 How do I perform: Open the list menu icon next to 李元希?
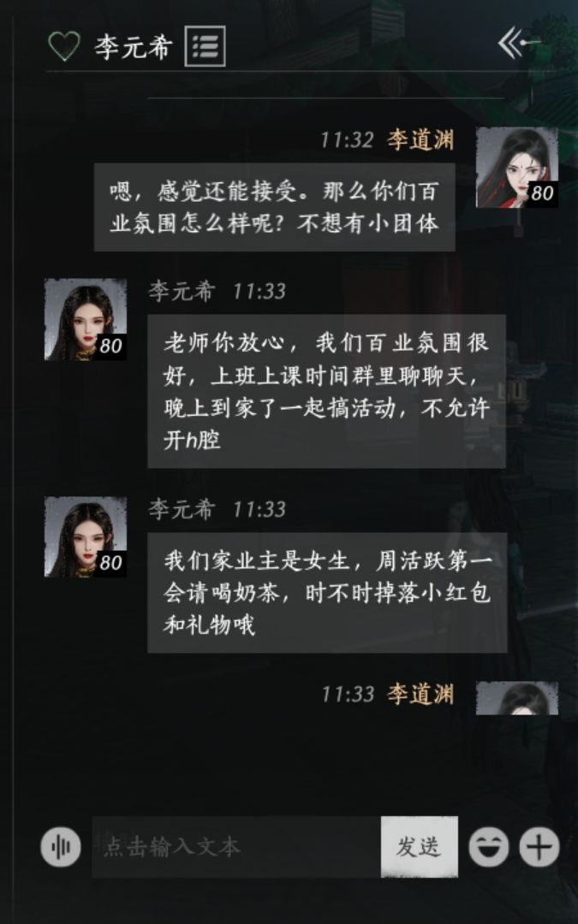[205, 46]
